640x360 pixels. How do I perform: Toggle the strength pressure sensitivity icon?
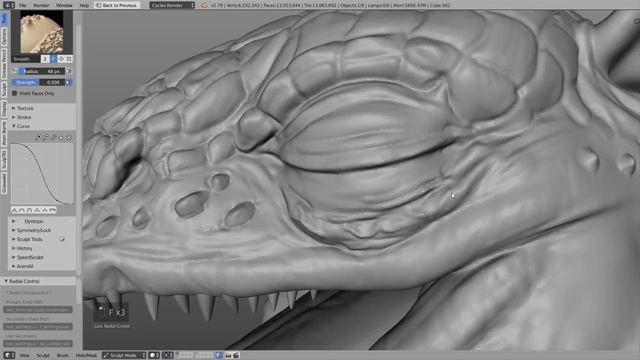click(69, 82)
